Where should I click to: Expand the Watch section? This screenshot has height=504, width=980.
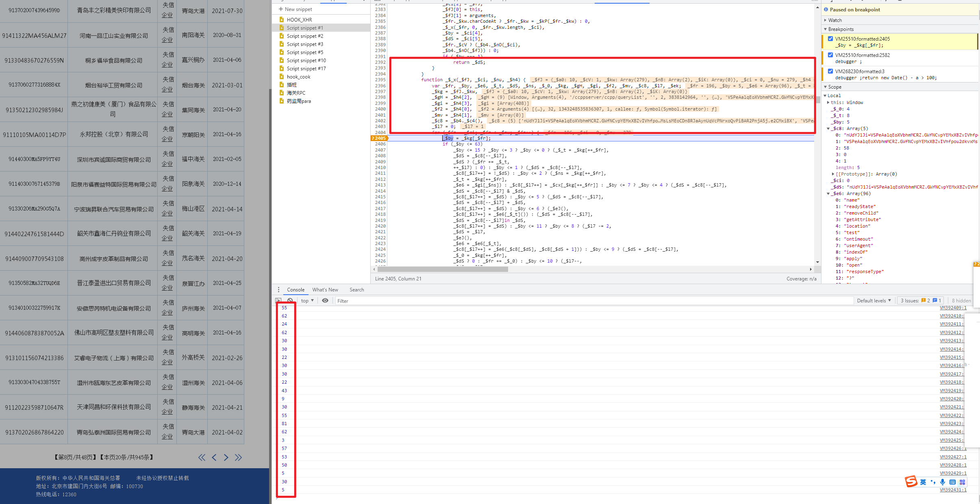(826, 20)
